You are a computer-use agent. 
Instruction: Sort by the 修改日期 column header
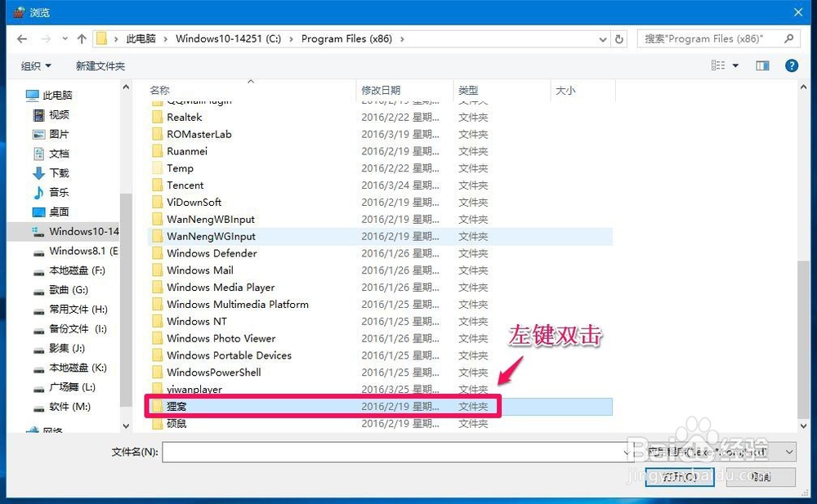click(380, 91)
